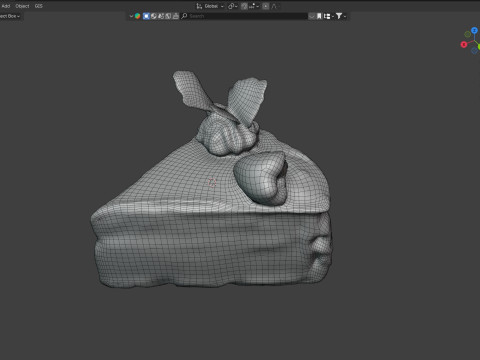
Task: Click the dim negative Z axis circle on gizmo
Action: tap(474, 51)
